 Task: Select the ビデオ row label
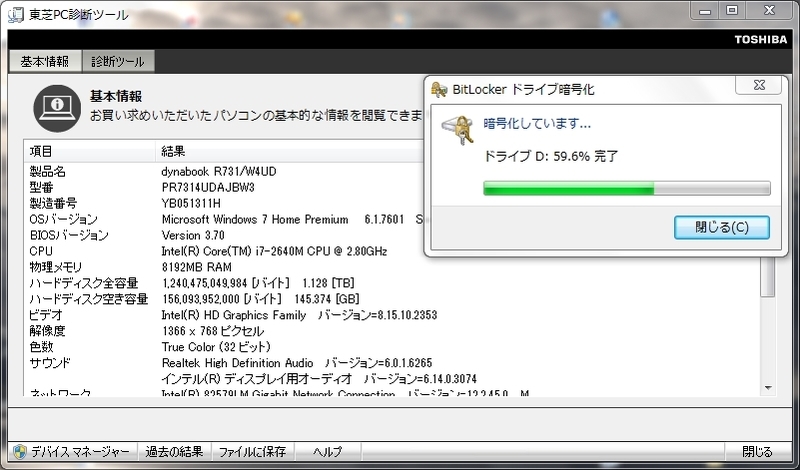pyautogui.click(x=46, y=315)
